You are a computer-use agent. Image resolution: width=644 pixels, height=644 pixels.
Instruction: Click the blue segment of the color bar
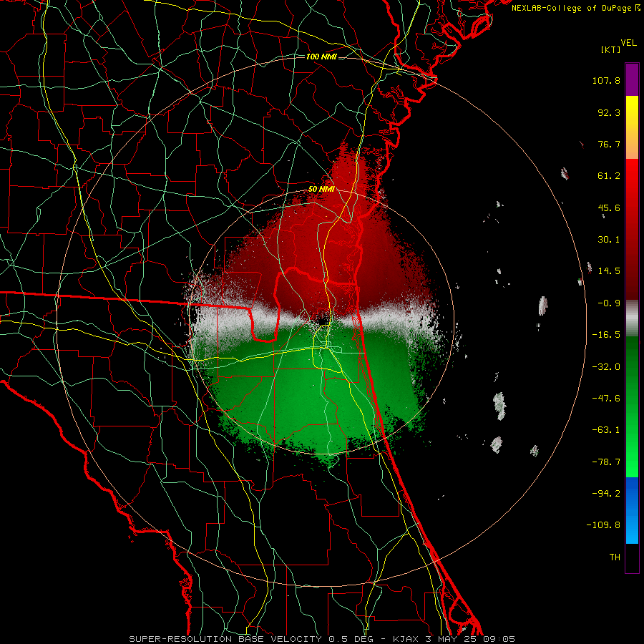(x=632, y=510)
